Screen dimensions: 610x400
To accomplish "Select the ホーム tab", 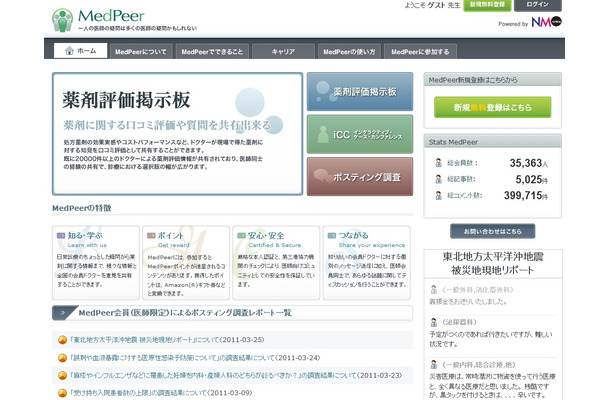I will point(81,51).
